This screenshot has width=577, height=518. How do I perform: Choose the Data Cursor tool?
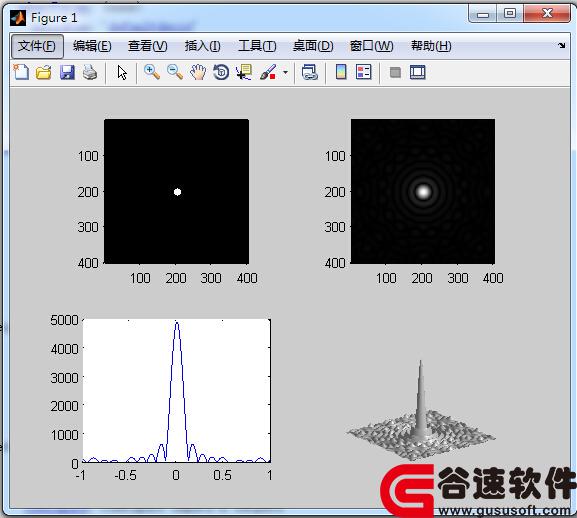pos(244,72)
